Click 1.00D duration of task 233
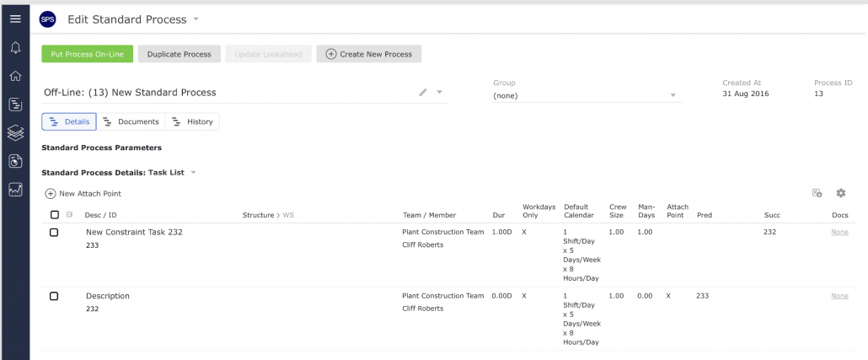Viewport: 868px width, 360px height. (502, 232)
